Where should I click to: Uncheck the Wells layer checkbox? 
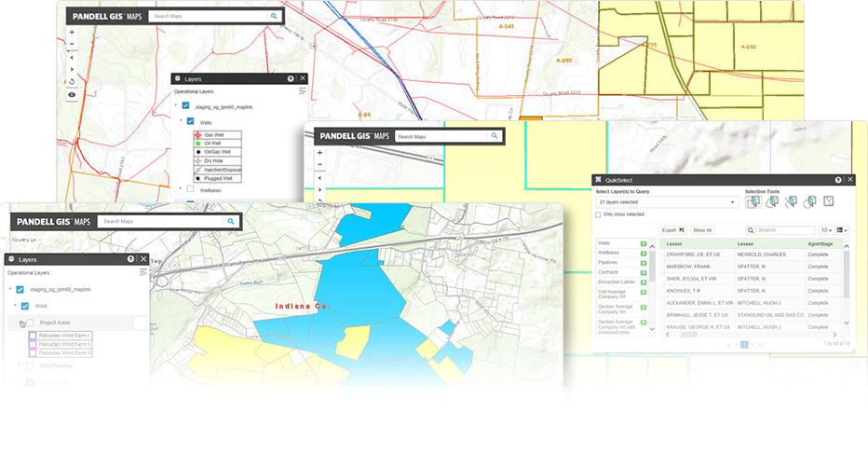tap(190, 121)
